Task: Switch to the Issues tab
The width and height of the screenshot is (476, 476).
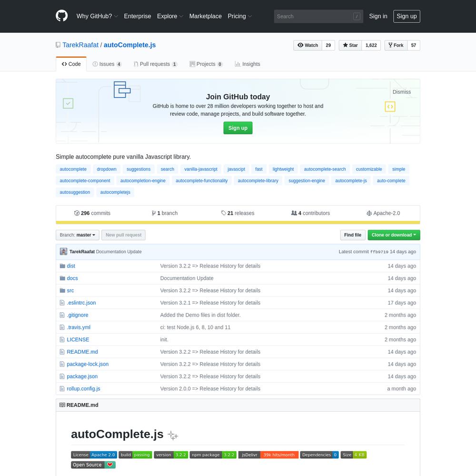Action: point(107,64)
